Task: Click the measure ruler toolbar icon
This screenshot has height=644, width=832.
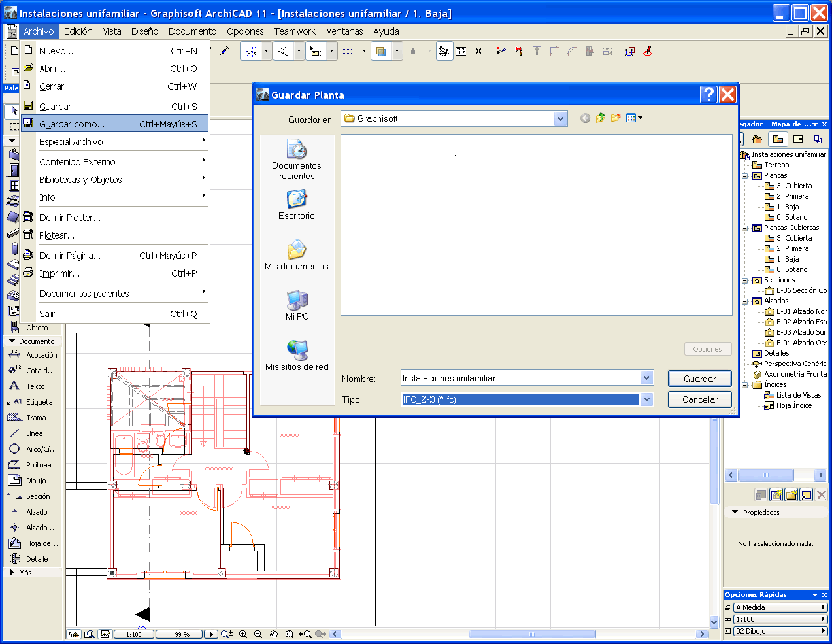Action: tap(461, 51)
